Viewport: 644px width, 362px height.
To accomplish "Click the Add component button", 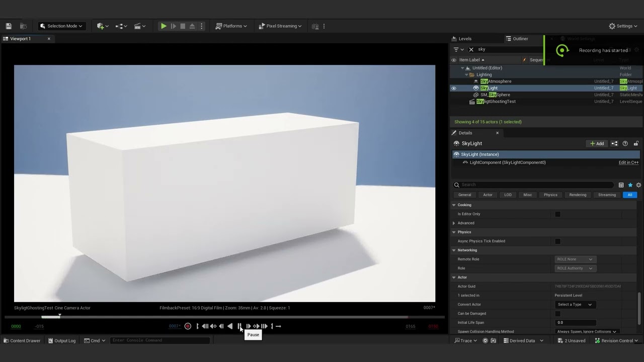I will pyautogui.click(x=597, y=144).
